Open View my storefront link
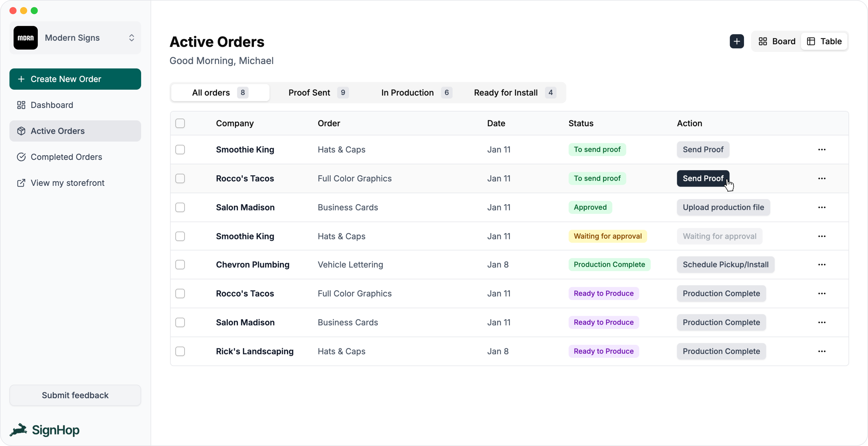This screenshot has height=446, width=868. tap(67, 183)
